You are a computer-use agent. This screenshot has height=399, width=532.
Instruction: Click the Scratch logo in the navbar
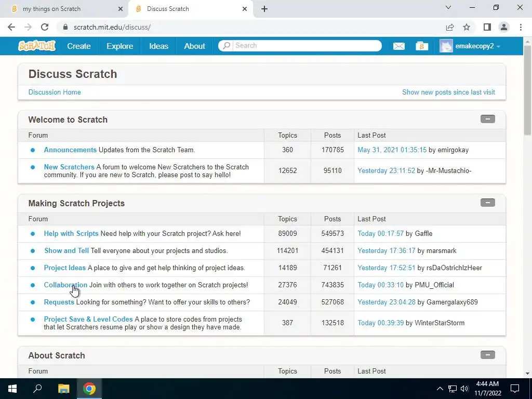point(37,46)
